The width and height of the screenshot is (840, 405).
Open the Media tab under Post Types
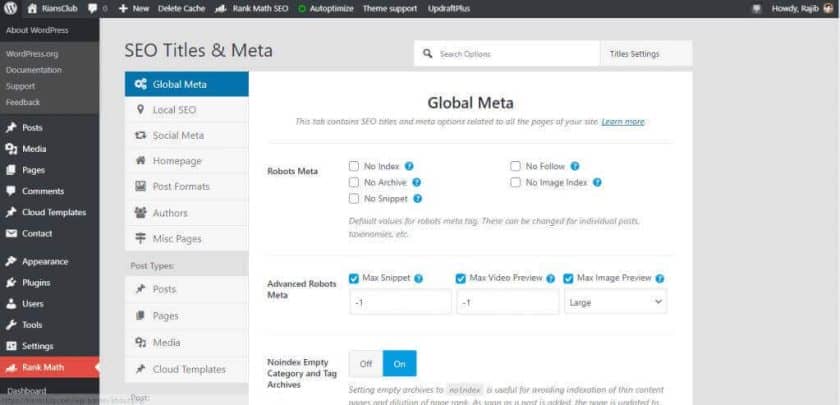[x=186, y=342]
